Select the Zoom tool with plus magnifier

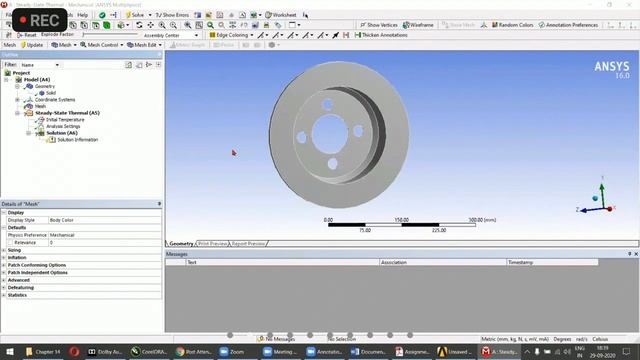[x=162, y=25]
